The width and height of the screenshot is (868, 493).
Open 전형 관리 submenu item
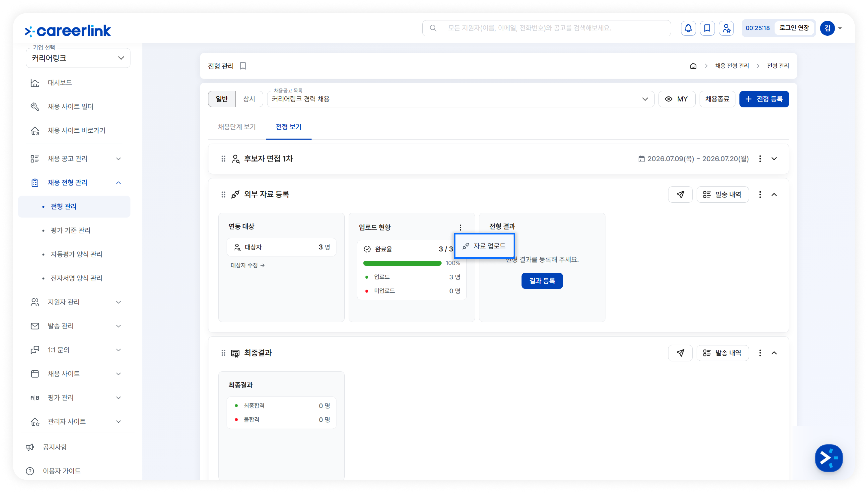click(74, 206)
